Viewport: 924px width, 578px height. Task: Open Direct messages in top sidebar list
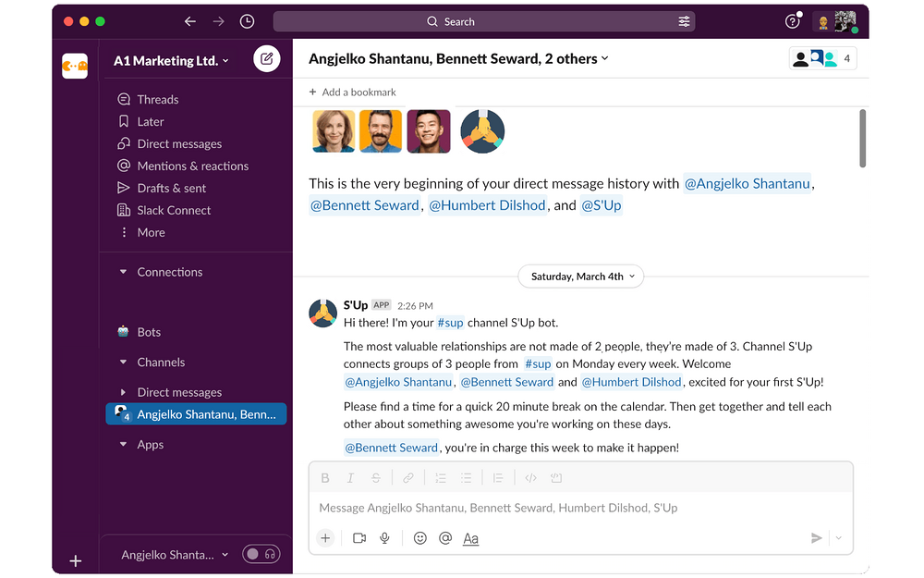click(x=179, y=144)
